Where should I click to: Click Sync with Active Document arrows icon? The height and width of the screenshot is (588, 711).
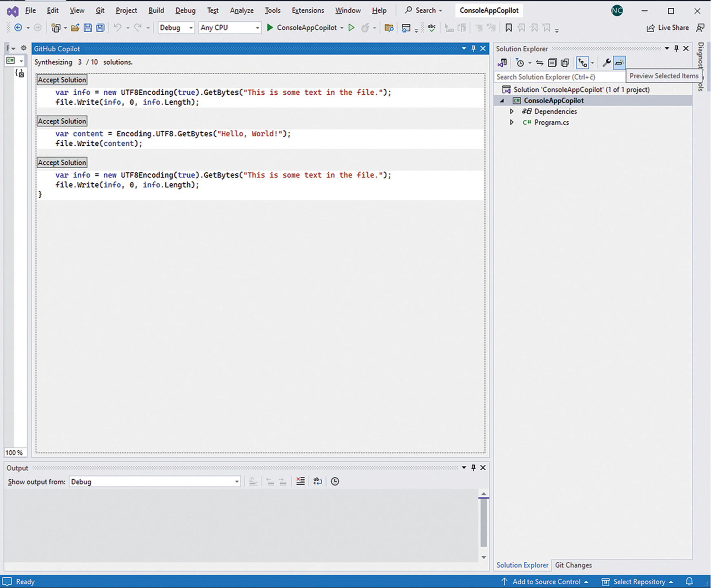pyautogui.click(x=540, y=63)
